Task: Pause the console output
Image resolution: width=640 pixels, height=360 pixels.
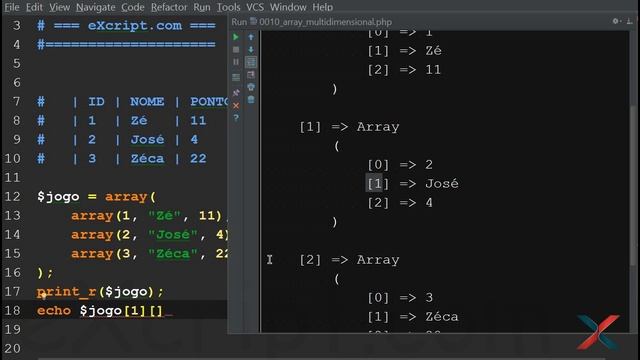Action: pos(236,62)
